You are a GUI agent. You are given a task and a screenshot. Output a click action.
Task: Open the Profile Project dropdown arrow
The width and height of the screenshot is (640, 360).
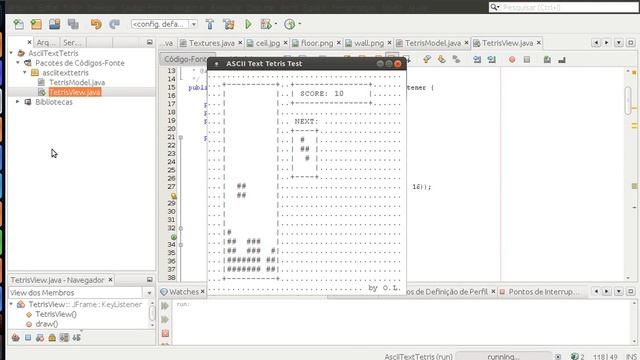300,24
